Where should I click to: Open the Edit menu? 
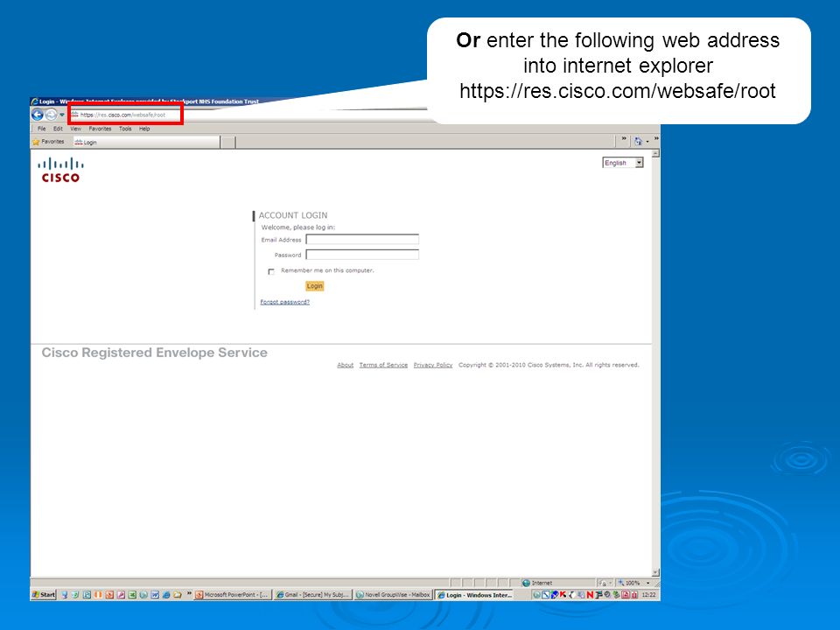click(58, 129)
